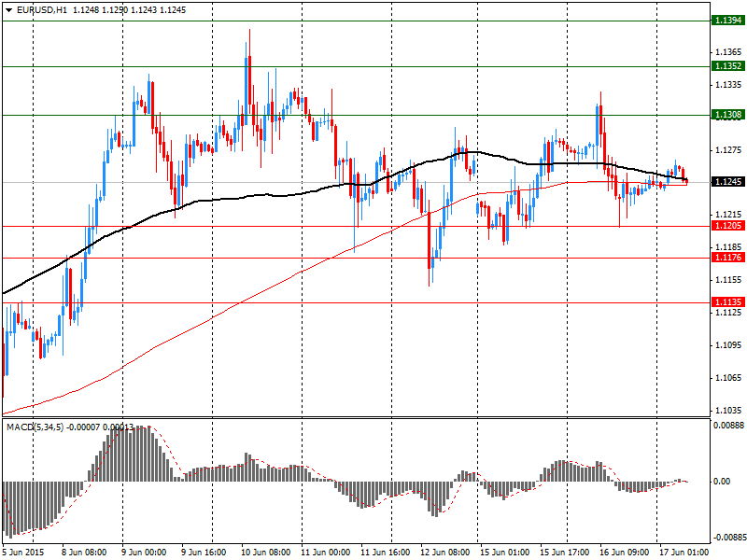Viewport: 747px width, 560px height.
Task: Click the 10 Jun 08:00 time axis label
Action: tap(265, 553)
